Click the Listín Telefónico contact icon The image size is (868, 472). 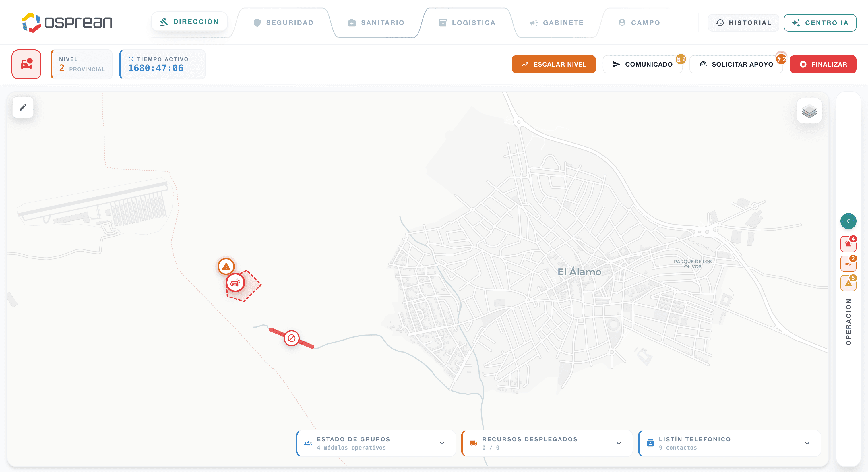(650, 443)
